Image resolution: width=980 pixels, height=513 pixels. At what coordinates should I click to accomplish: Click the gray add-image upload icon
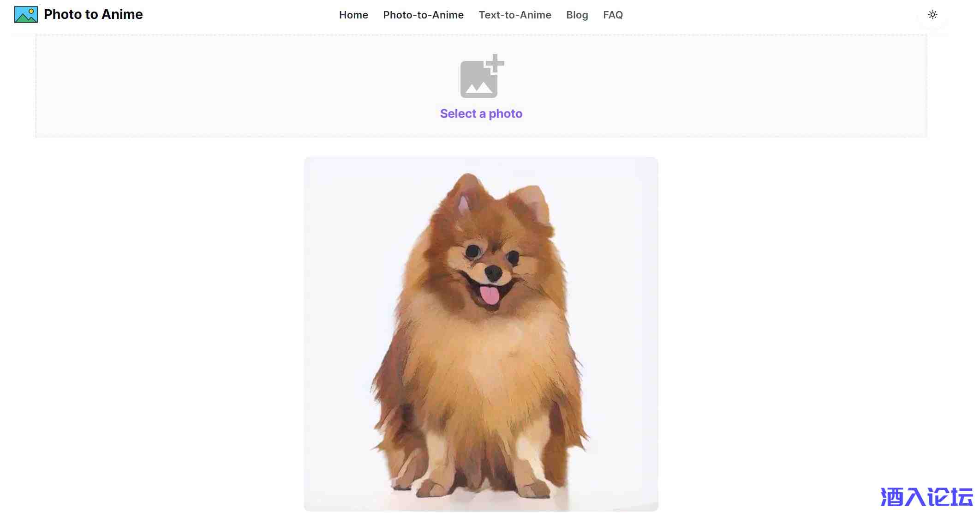482,76
